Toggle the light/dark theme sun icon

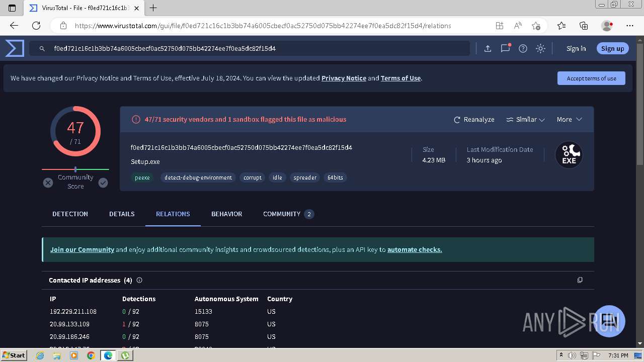point(540,48)
